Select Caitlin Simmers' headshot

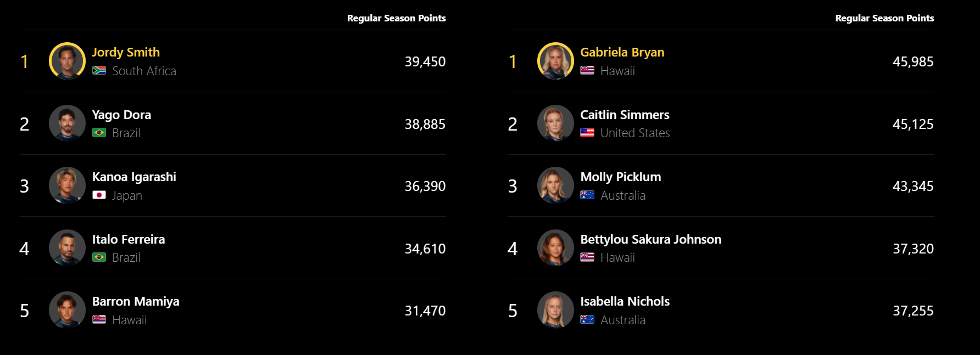[555, 123]
